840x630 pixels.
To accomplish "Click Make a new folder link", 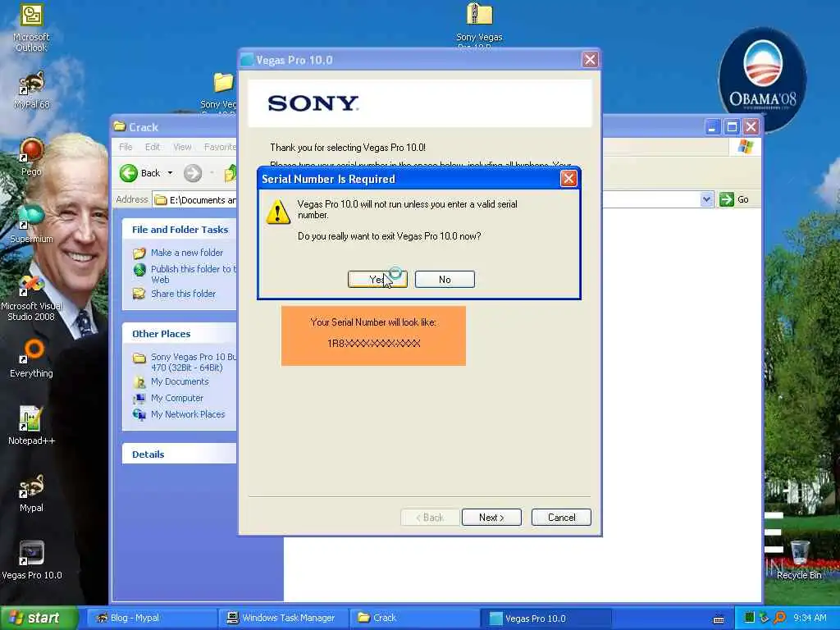I will coord(186,253).
